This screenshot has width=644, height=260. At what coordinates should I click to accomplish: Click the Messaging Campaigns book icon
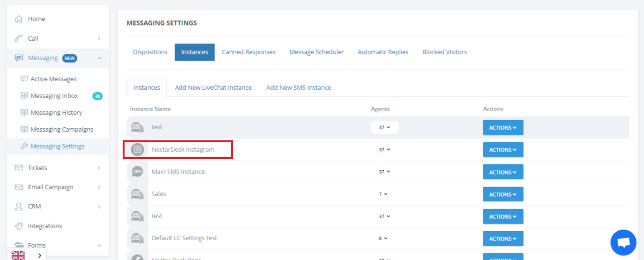coord(24,129)
